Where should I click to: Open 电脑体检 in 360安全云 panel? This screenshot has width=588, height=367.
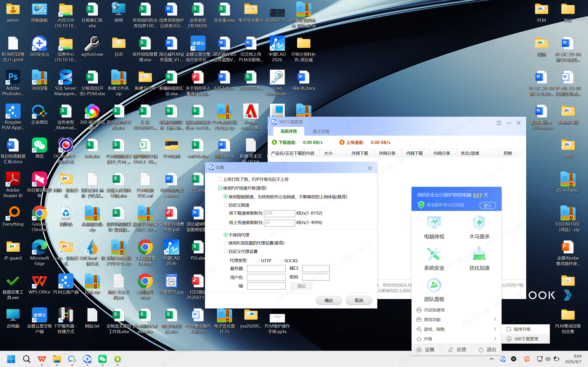(x=434, y=227)
